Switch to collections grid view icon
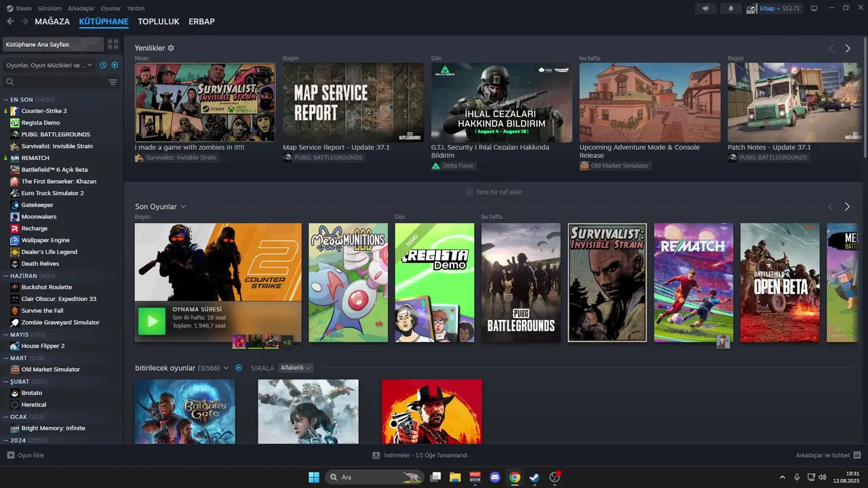 click(113, 44)
